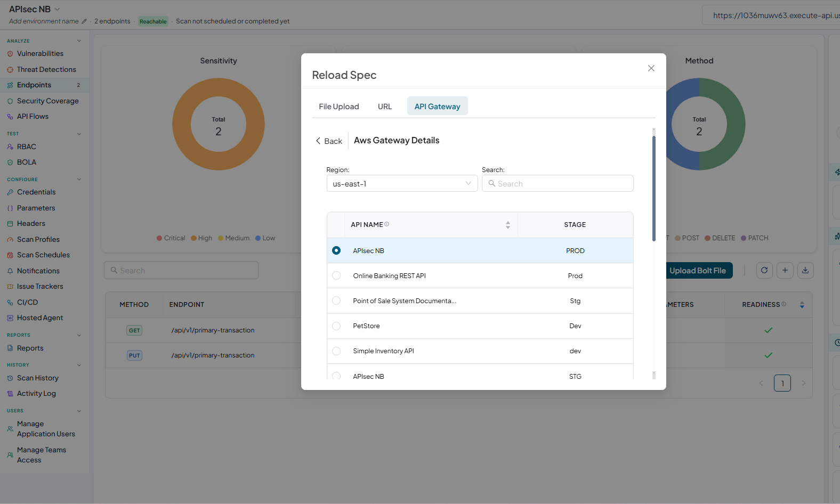Toggle Low legend in Sensitivity chart
Image resolution: width=840 pixels, height=504 pixels.
click(265, 238)
